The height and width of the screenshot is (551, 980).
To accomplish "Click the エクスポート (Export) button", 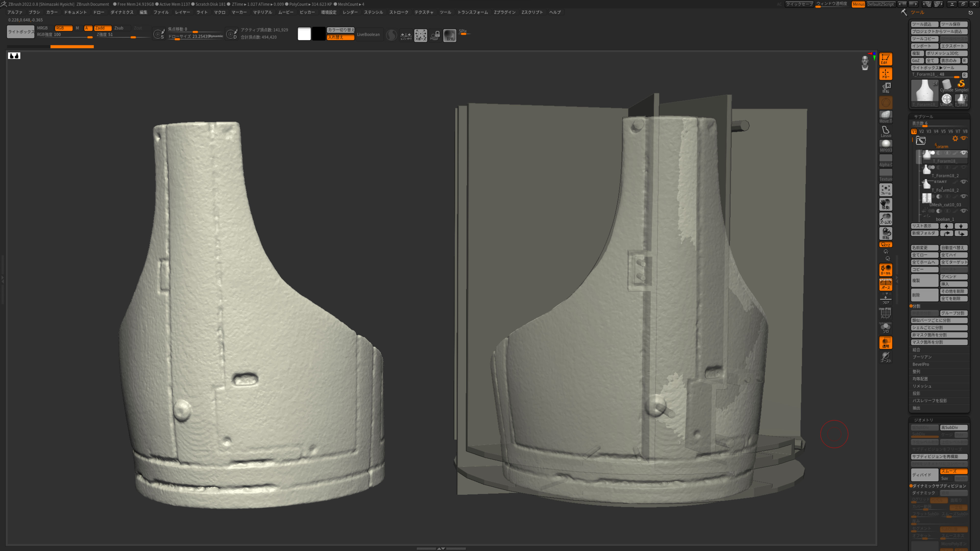I will pos(953,46).
